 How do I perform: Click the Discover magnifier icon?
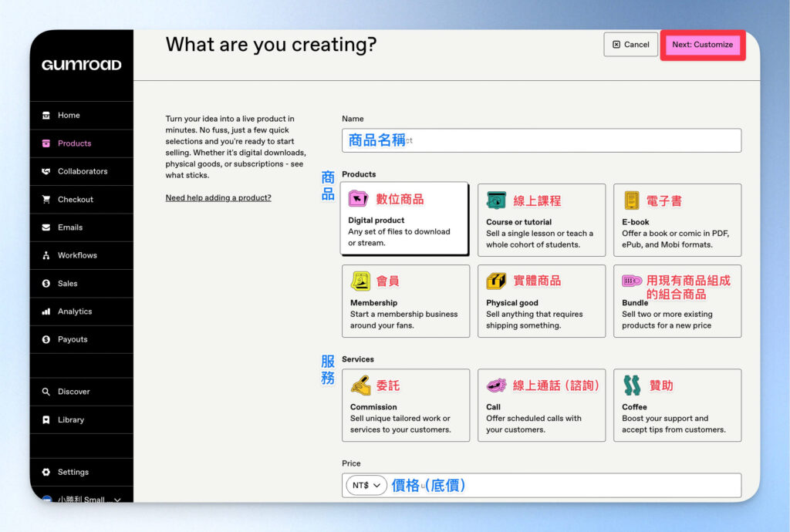[x=46, y=392]
